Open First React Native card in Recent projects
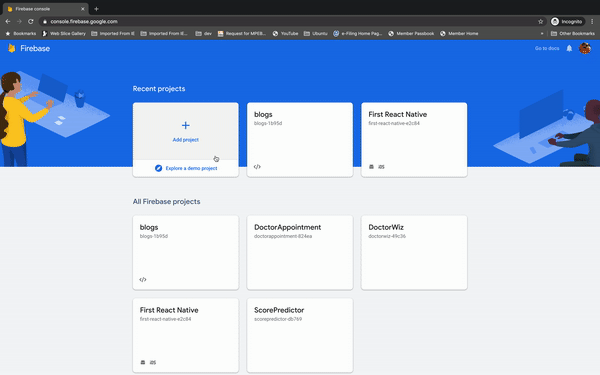The height and width of the screenshot is (375, 600). (414, 140)
